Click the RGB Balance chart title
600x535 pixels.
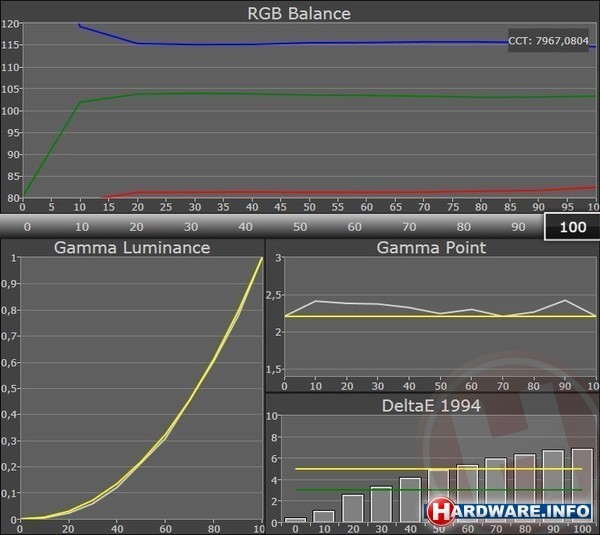[300, 13]
